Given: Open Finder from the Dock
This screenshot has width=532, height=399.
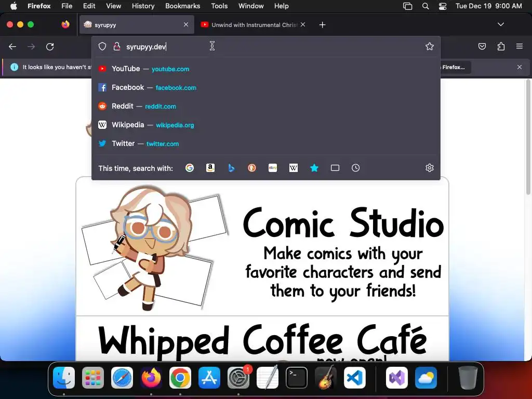Looking at the screenshot, I should click(x=64, y=378).
